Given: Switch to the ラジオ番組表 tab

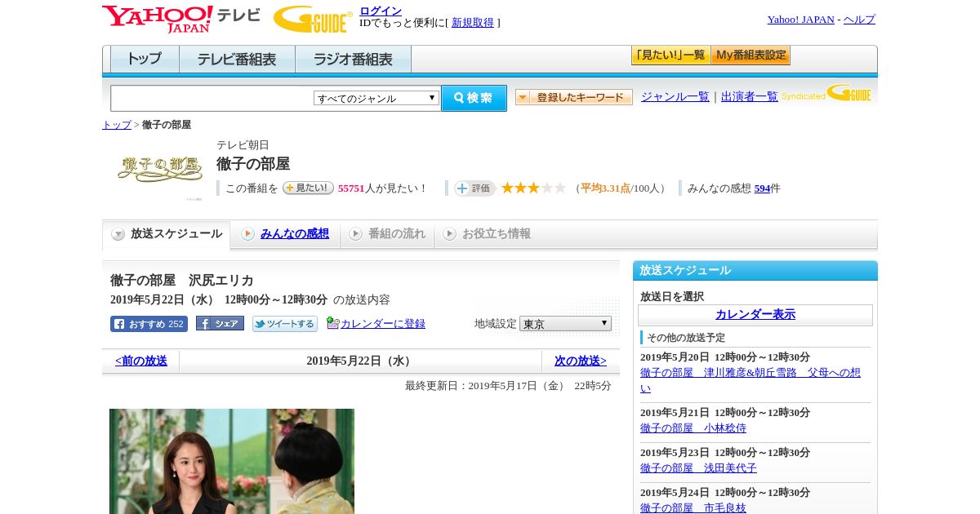Looking at the screenshot, I should [x=353, y=59].
